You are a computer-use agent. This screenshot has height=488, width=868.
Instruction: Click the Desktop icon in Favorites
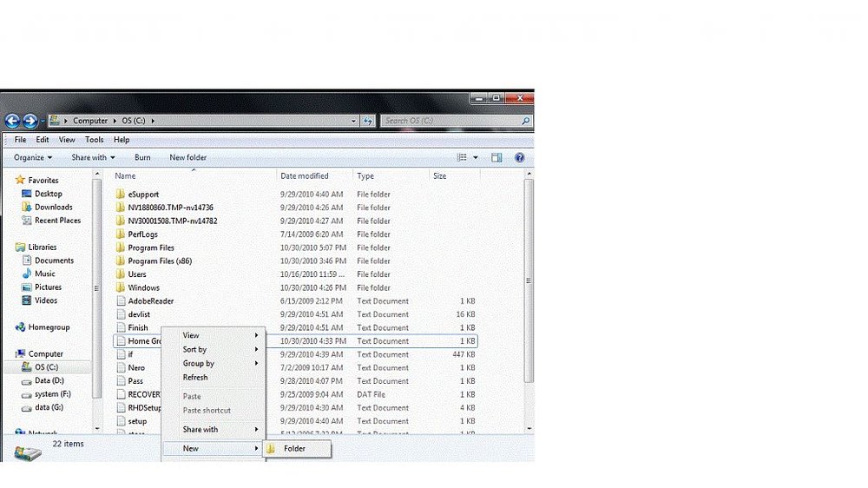26,194
